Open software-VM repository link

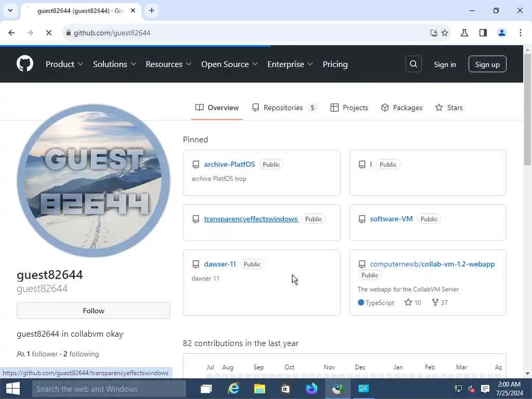(391, 219)
